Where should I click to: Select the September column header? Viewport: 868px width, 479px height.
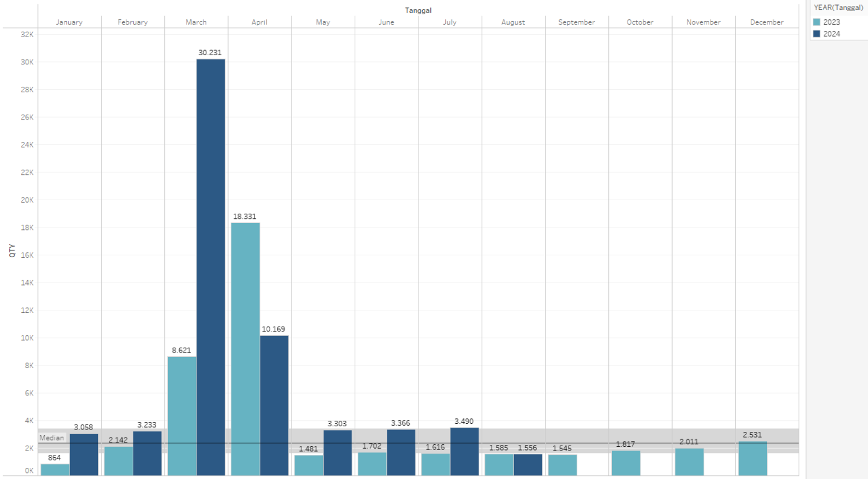point(577,22)
